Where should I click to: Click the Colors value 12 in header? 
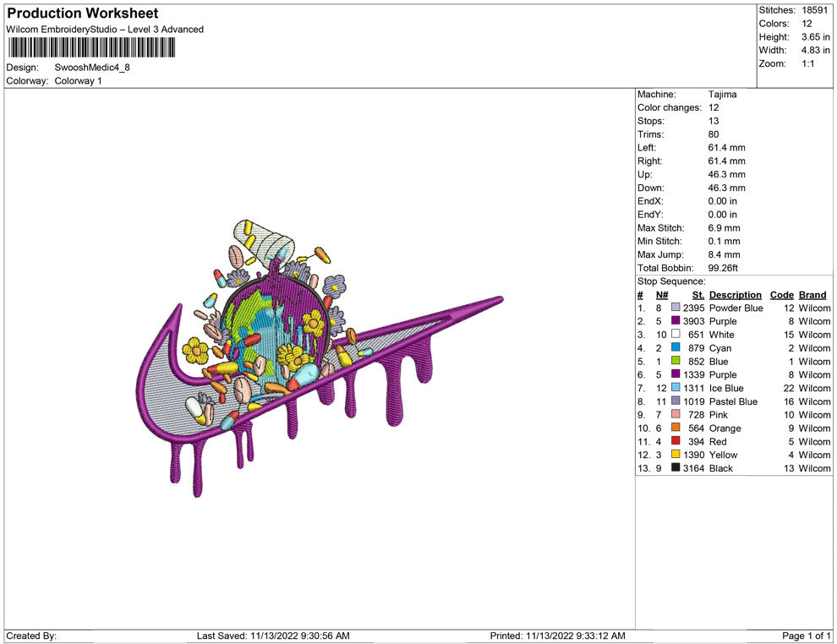click(x=807, y=24)
